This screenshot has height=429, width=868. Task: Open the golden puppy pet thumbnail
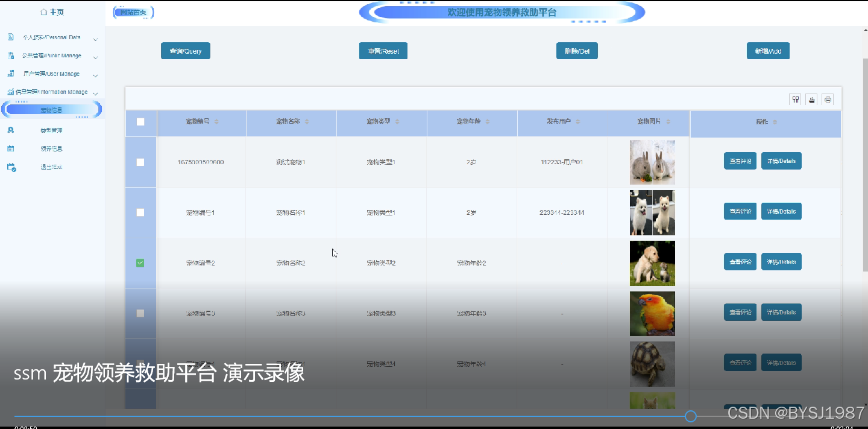point(652,263)
